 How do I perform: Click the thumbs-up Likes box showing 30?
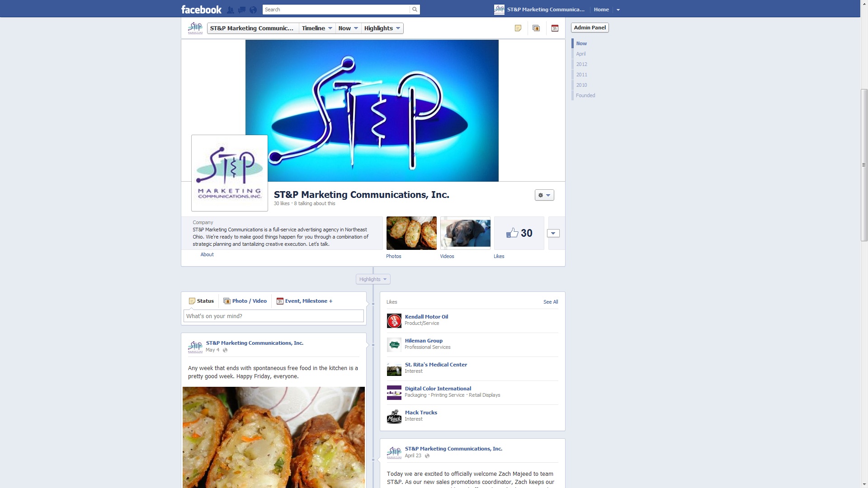point(519,233)
